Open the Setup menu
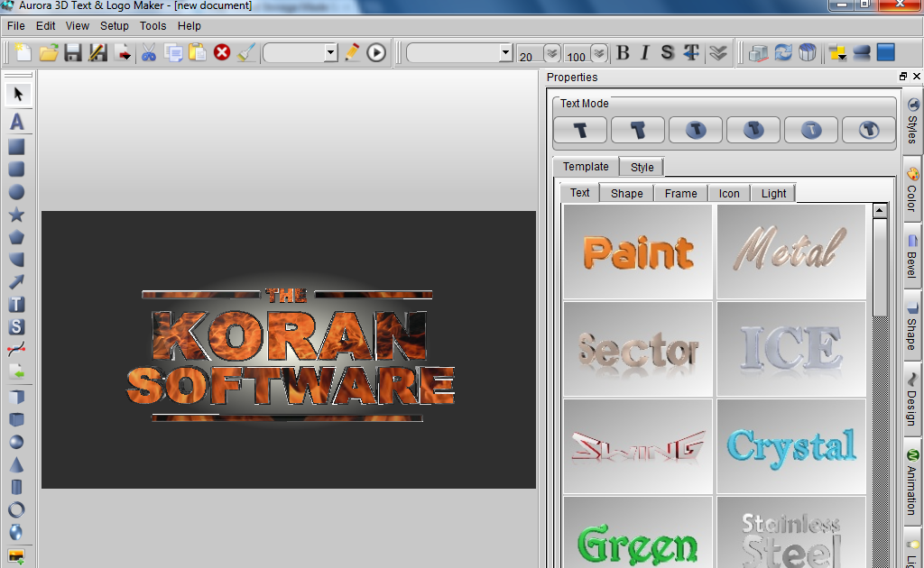The image size is (924, 568). tap(115, 26)
